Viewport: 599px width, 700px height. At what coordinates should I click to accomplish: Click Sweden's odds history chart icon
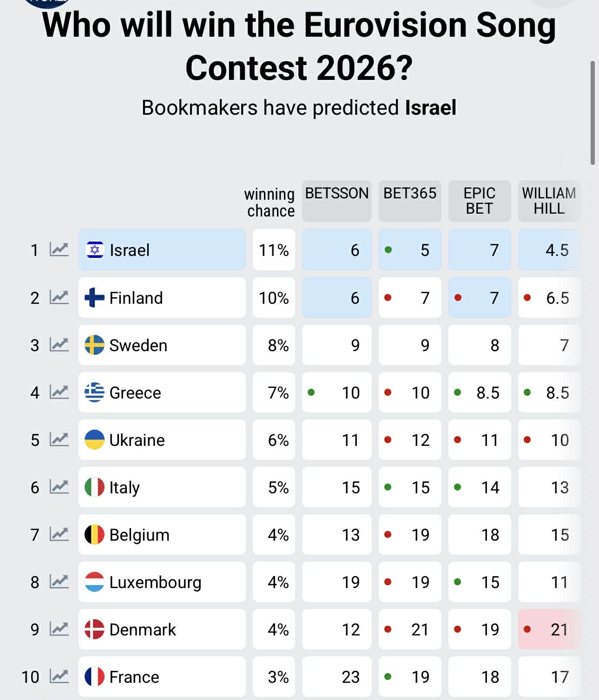[59, 345]
